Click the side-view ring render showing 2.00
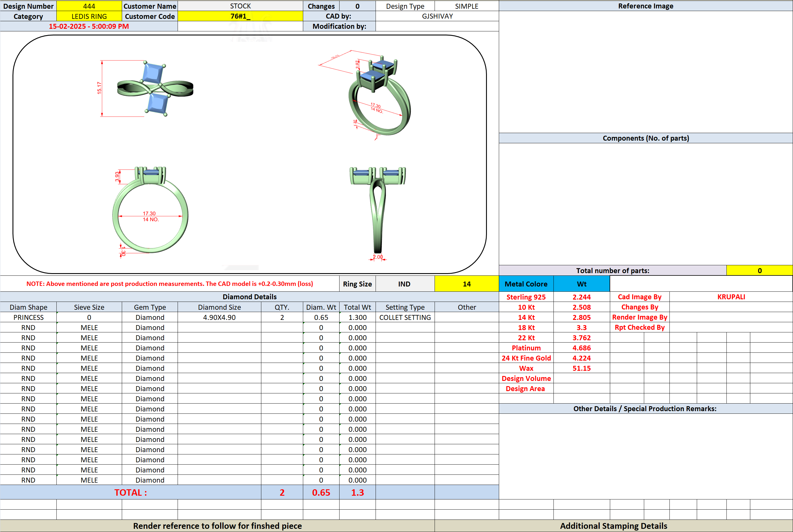The width and height of the screenshot is (793, 532). [378, 214]
